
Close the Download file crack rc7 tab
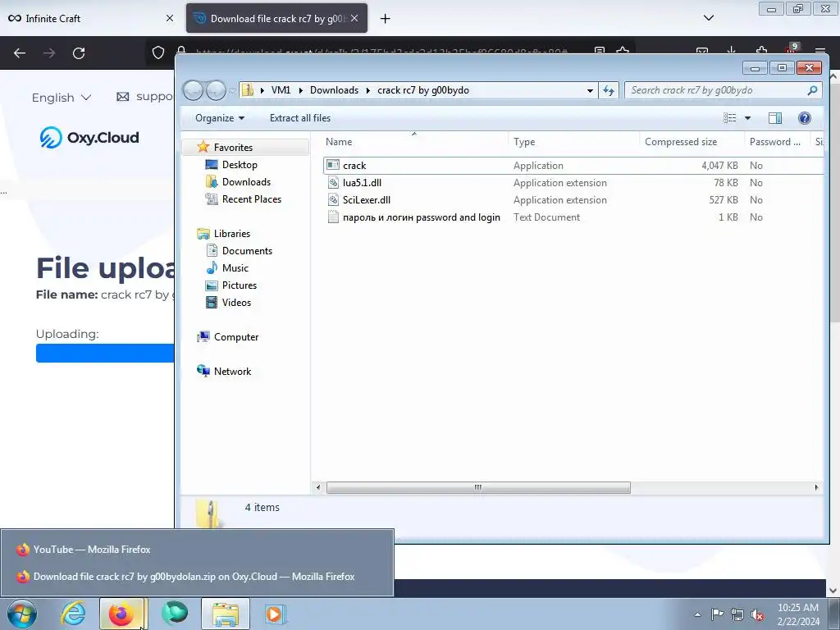(354, 19)
